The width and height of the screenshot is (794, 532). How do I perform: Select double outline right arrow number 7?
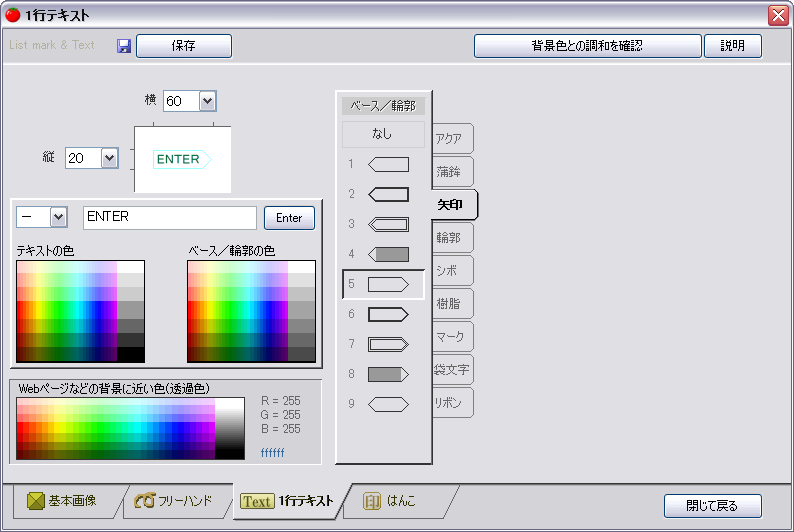click(x=388, y=345)
